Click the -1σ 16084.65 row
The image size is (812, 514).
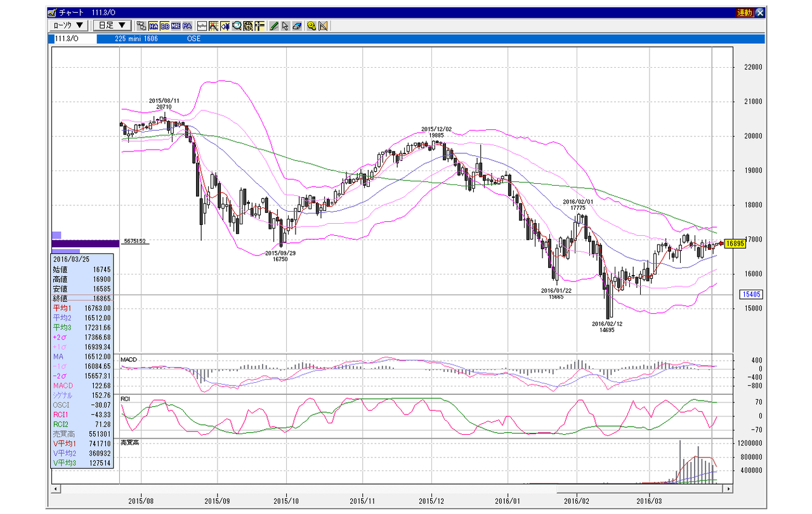[x=82, y=366]
